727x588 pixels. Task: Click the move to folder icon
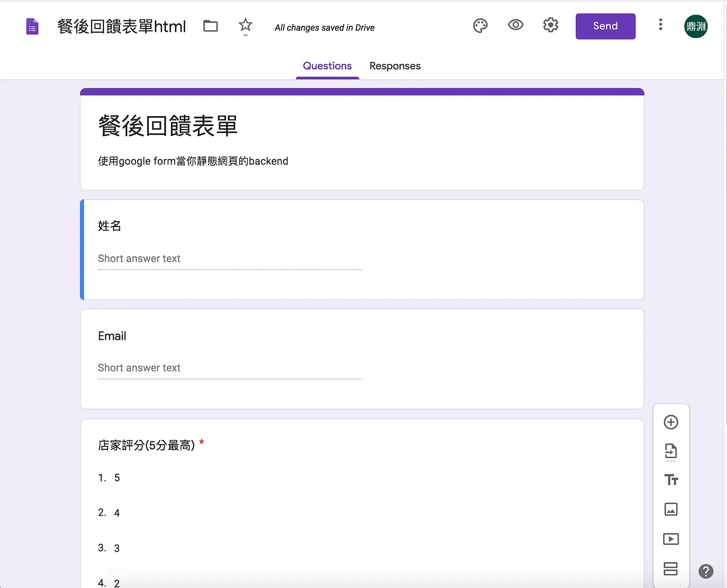tap(210, 26)
